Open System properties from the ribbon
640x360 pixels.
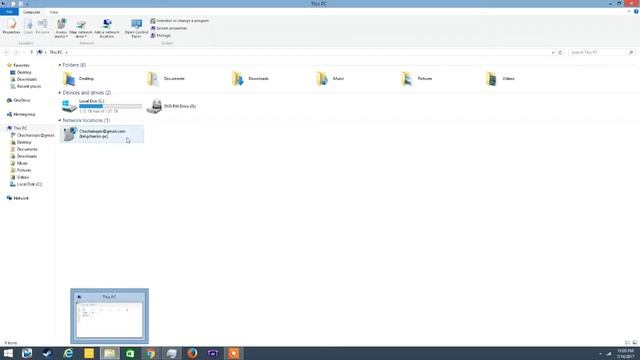(x=169, y=28)
